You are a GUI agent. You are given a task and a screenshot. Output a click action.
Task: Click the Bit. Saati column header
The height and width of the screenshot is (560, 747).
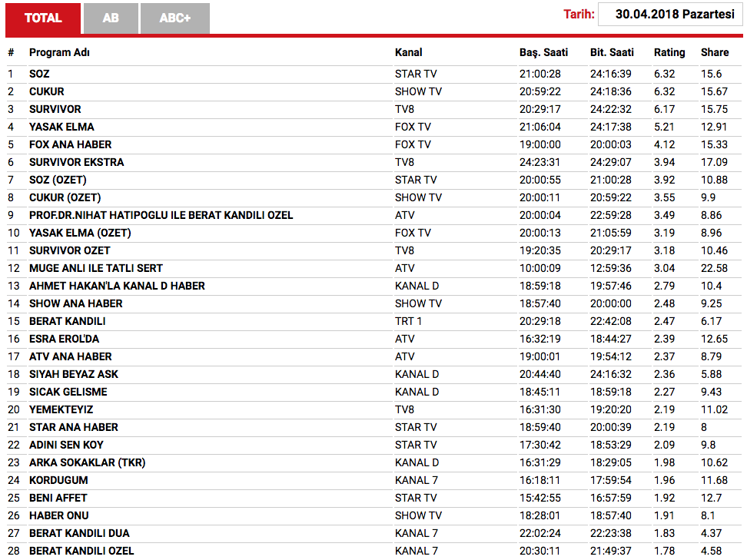(612, 52)
